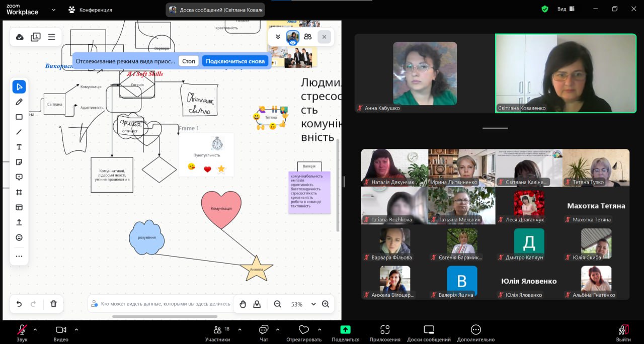Select the pen drawing tool
The height and width of the screenshot is (344, 644).
point(19,102)
